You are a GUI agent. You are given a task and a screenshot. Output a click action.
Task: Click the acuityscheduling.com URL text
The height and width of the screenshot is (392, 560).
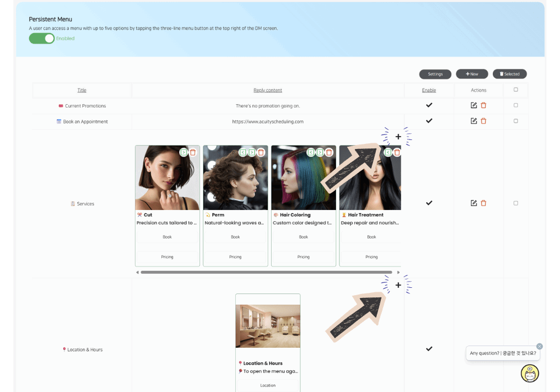(268, 122)
